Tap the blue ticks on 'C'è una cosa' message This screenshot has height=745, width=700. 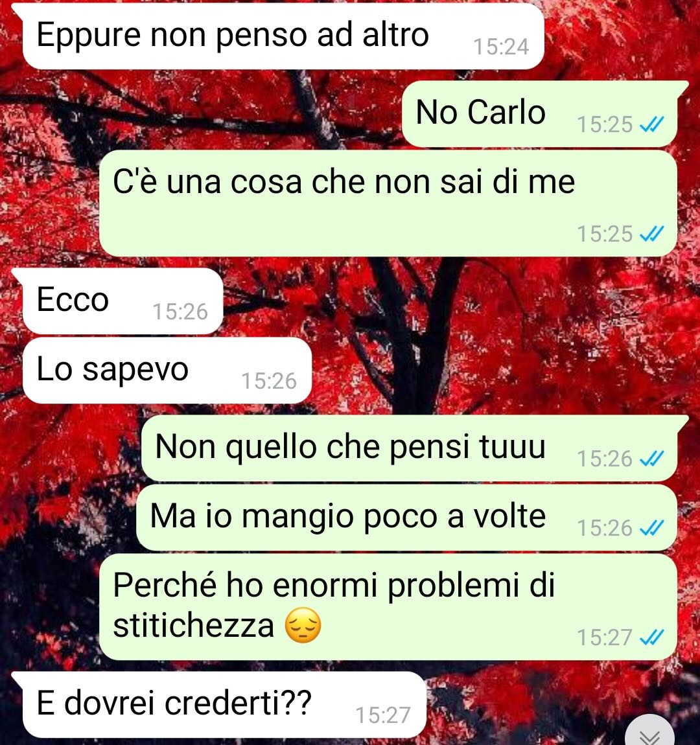point(651,234)
